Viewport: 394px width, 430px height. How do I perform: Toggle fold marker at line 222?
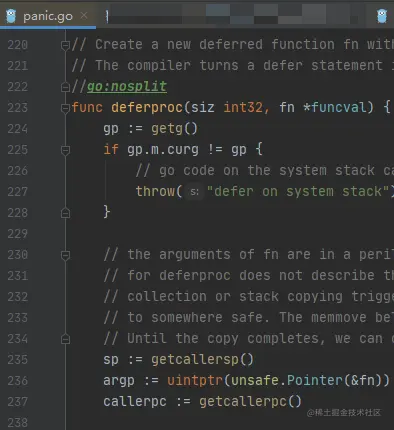(x=65, y=87)
